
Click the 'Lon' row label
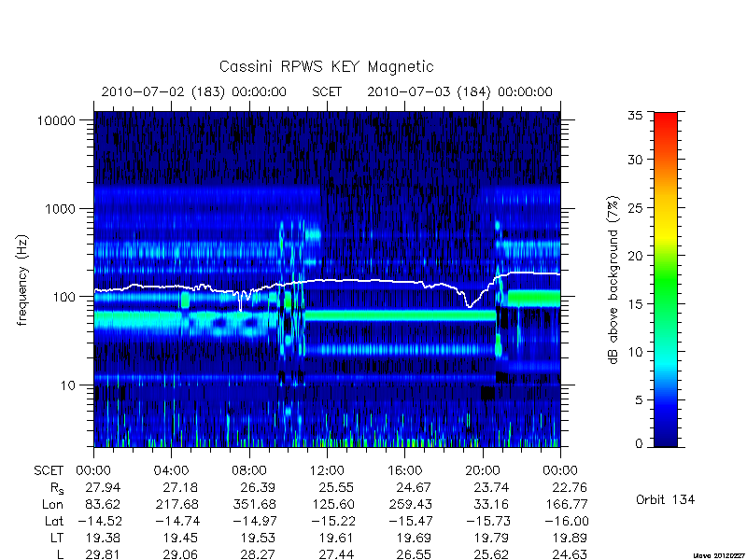pos(53,505)
